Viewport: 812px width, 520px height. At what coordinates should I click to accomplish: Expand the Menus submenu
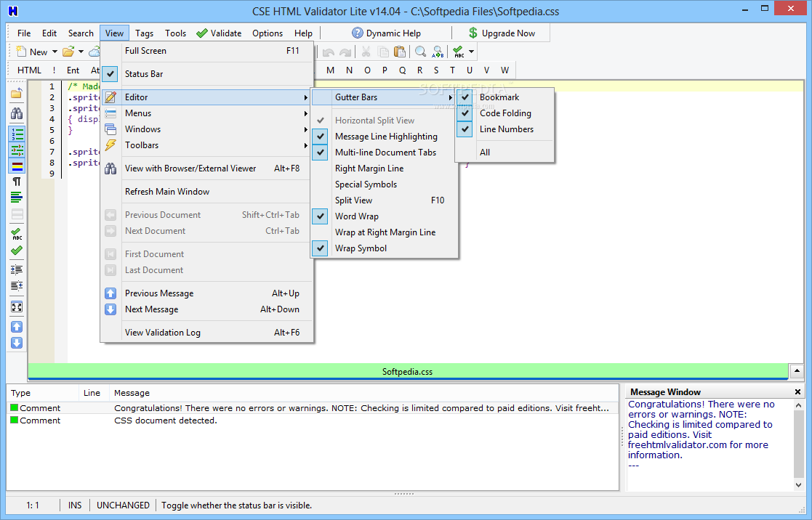coord(207,113)
